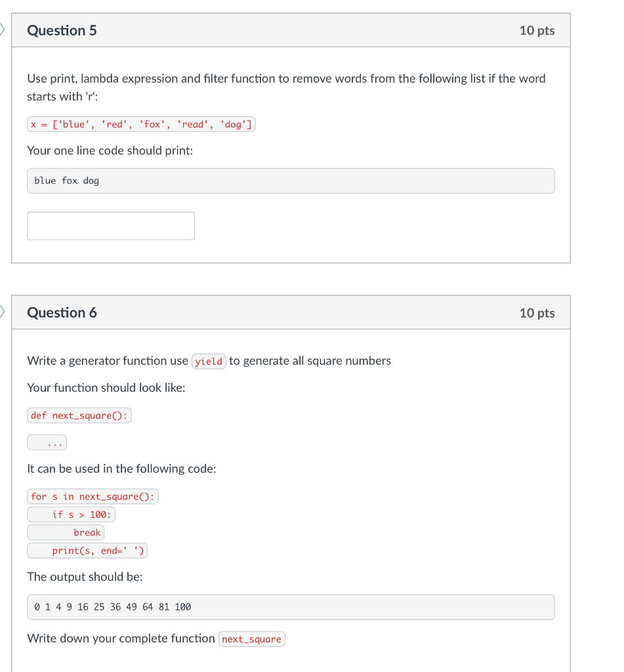Select the break code pill
This screenshot has width=624, height=672.
click(66, 532)
